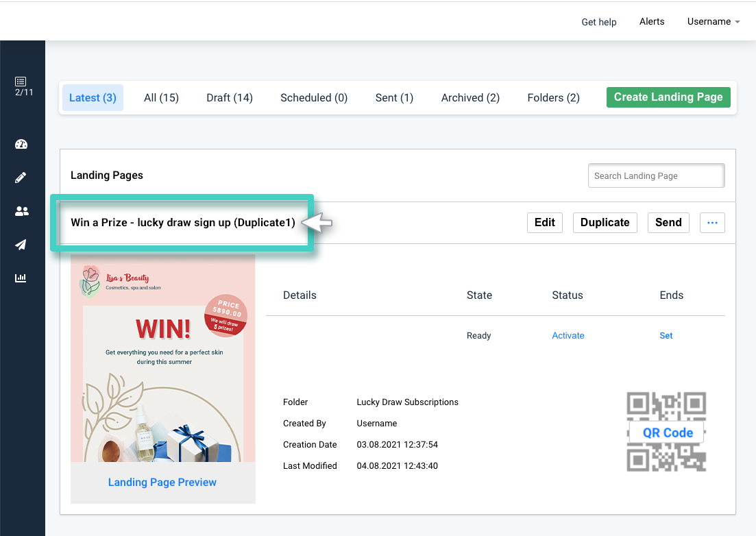Click the Ready state value
The image size is (756, 536).
click(479, 335)
